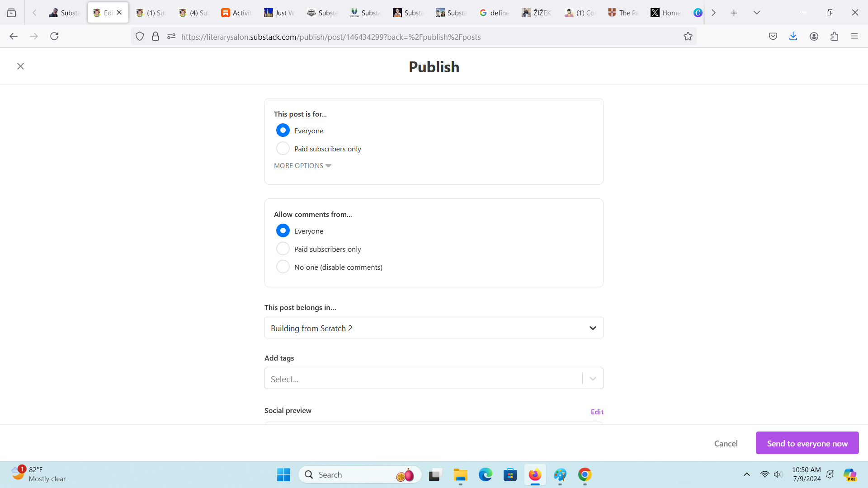Image resolution: width=868 pixels, height=488 pixels.
Task: Switch to the Activity browser tab
Action: pos(236,13)
